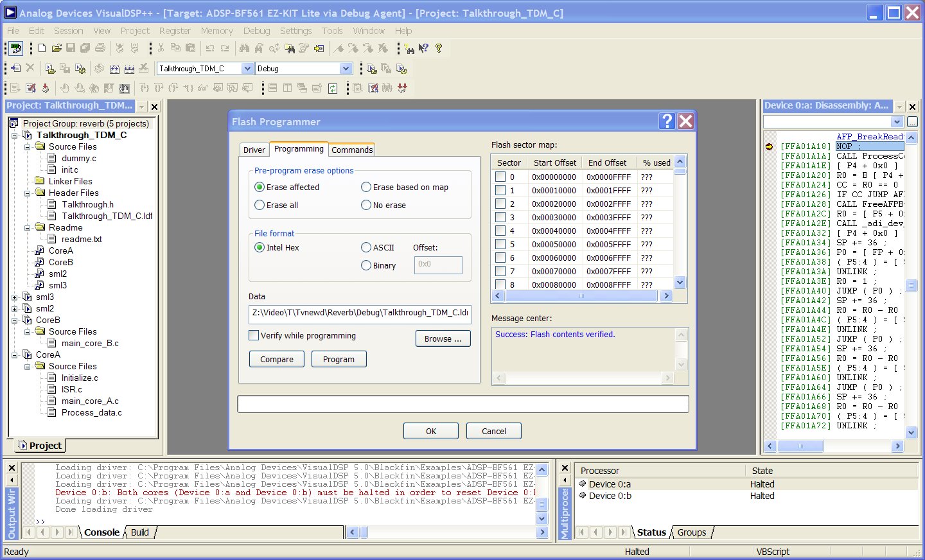Collapse the CoreB project node

click(x=15, y=320)
